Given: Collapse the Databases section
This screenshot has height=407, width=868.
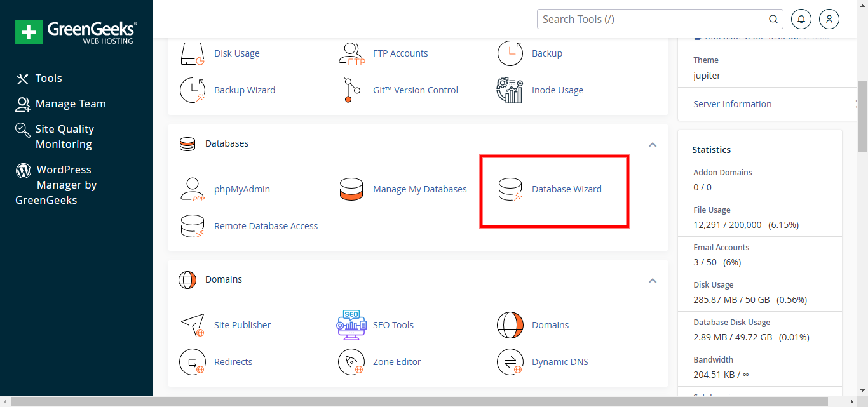Looking at the screenshot, I should point(652,144).
